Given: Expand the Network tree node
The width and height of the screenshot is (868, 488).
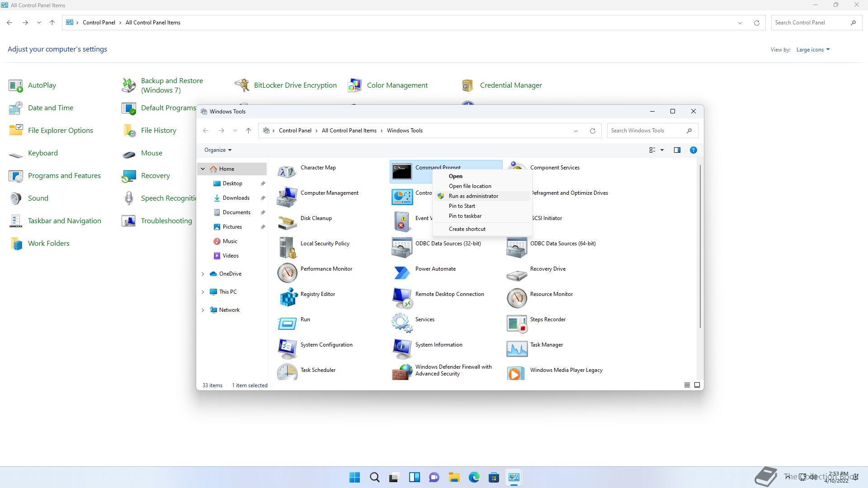Looking at the screenshot, I should 203,310.
